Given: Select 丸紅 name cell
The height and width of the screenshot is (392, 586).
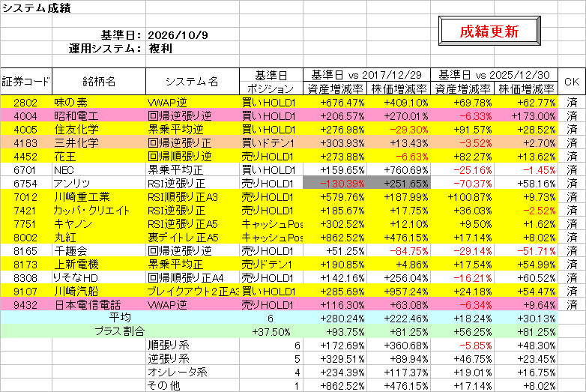Looking at the screenshot, I should (99, 238).
